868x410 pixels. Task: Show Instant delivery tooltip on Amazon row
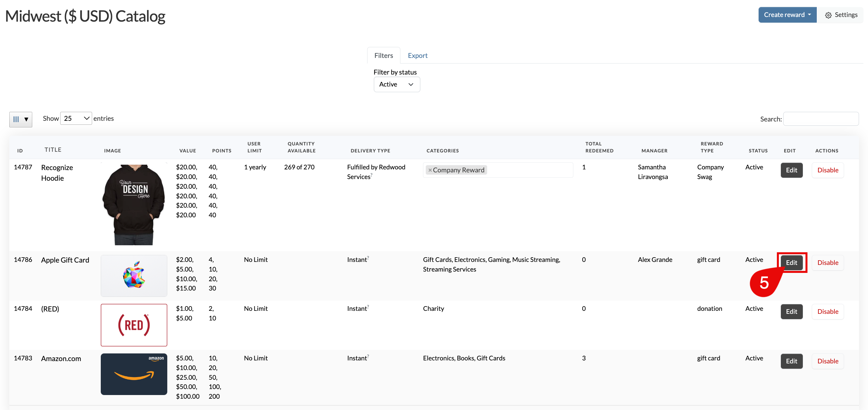[x=368, y=356]
